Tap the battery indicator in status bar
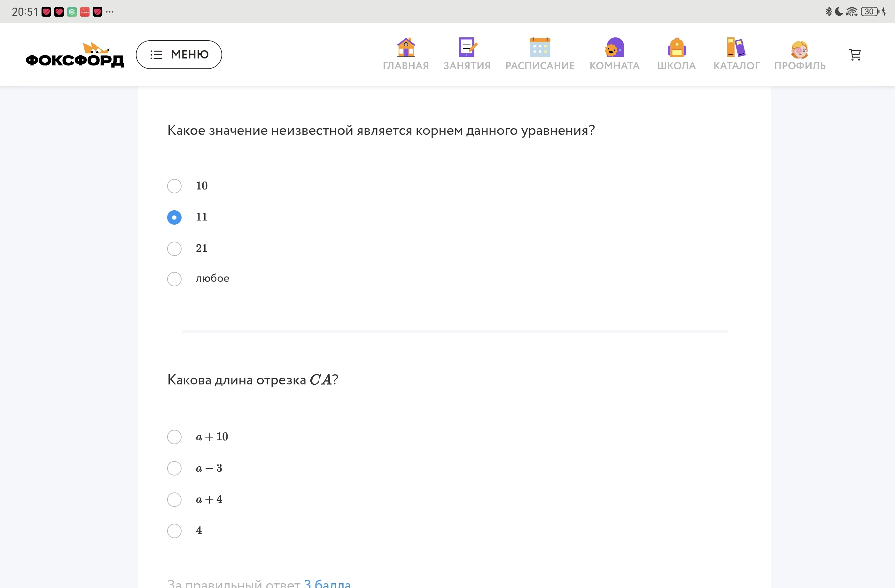 pyautogui.click(x=869, y=12)
